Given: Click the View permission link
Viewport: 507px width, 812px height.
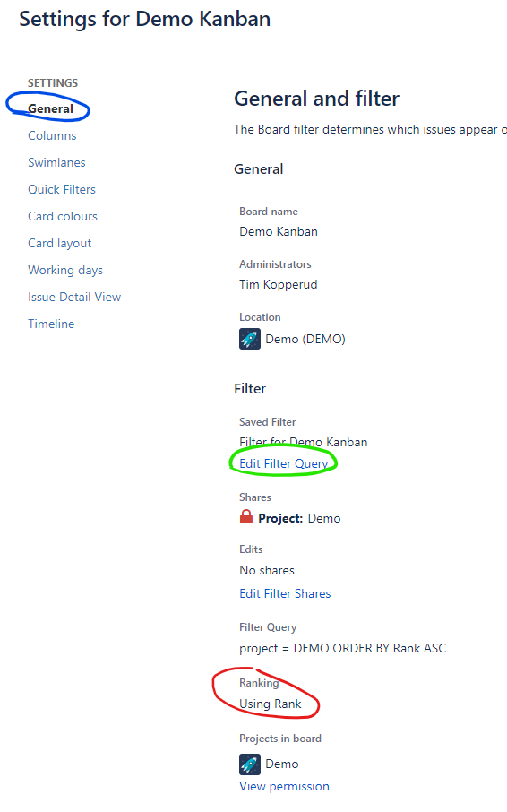Looking at the screenshot, I should click(284, 786).
